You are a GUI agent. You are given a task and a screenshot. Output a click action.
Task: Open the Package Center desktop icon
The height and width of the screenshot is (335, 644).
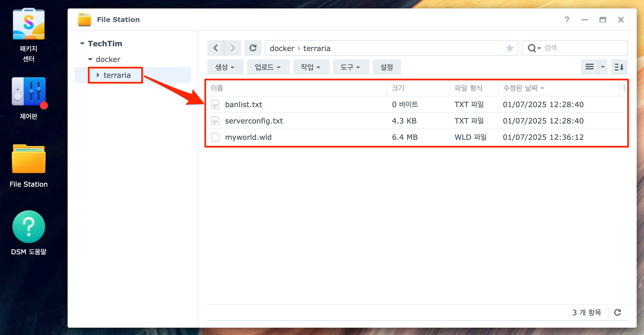pos(28,24)
